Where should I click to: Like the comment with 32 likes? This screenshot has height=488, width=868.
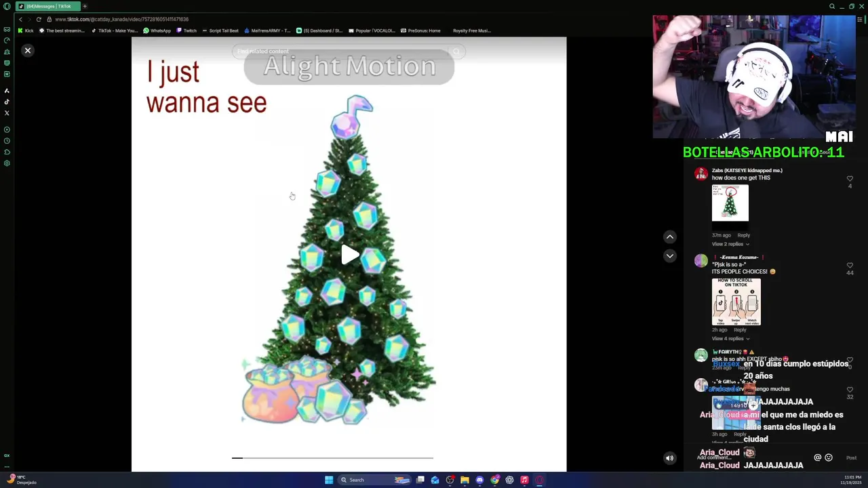coord(850,390)
